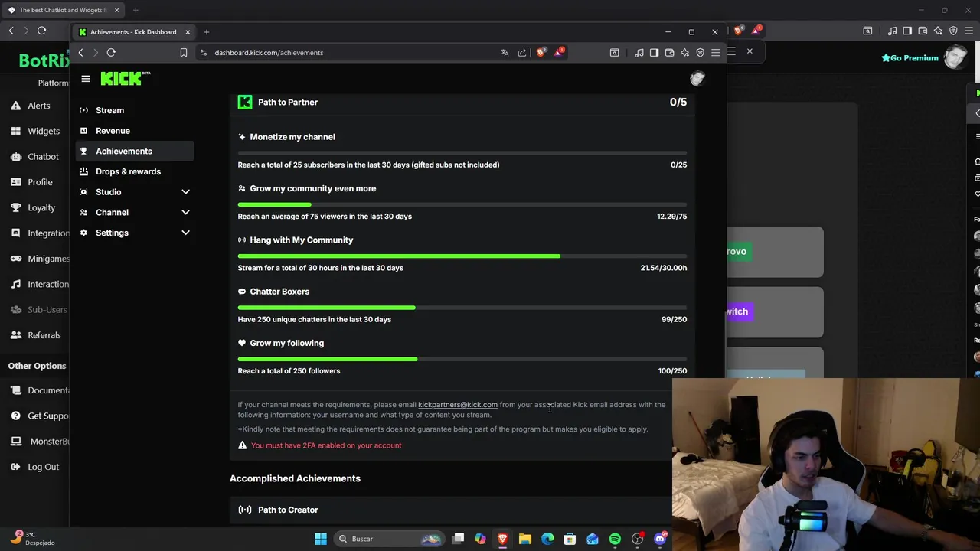Click Go Premium in BotRix window
This screenshot has height=551, width=980.
point(910,58)
